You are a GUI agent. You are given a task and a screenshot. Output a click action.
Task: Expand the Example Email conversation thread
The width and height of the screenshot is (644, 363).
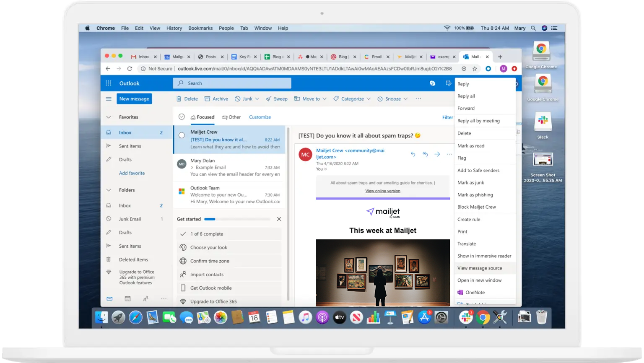point(192,167)
